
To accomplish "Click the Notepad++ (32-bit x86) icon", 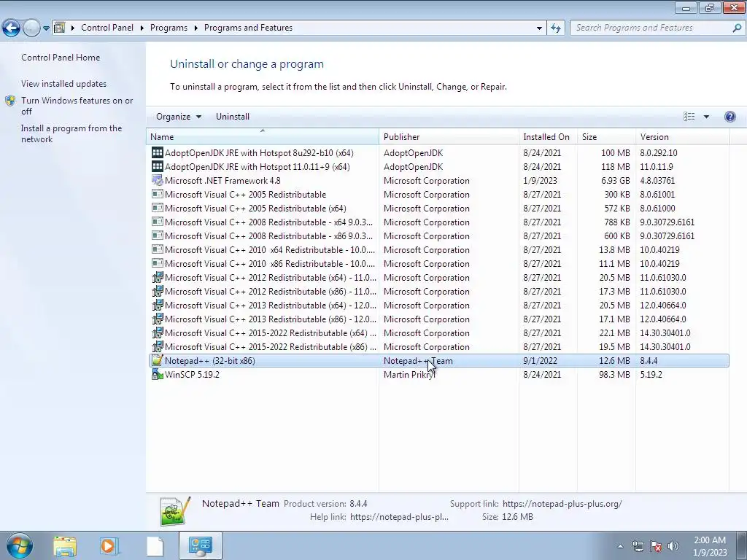I will pos(158,360).
